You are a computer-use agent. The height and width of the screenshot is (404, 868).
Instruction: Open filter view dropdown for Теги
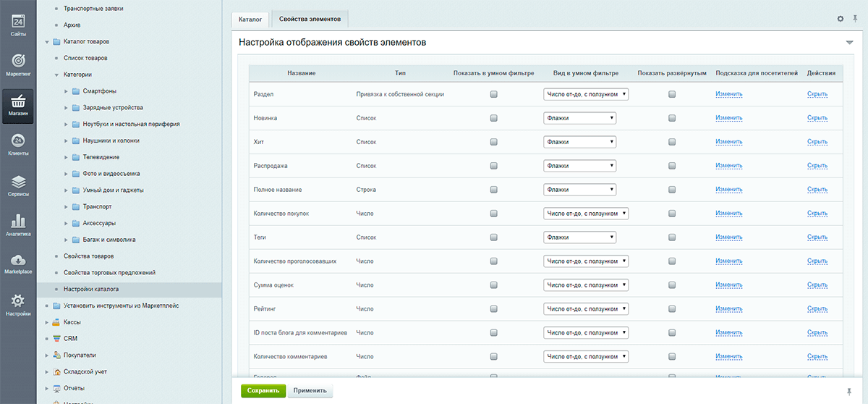click(x=579, y=237)
